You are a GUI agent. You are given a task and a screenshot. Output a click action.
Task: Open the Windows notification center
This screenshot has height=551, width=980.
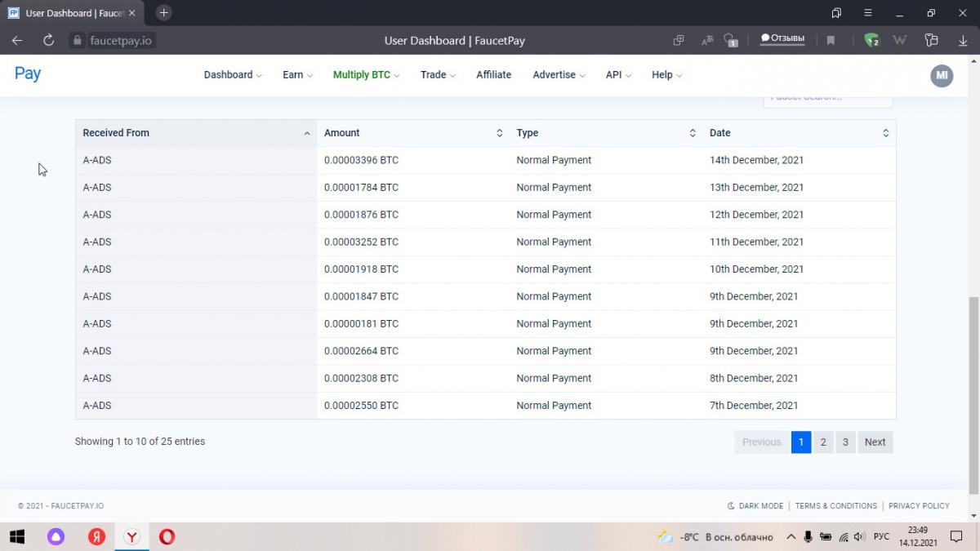[956, 537]
